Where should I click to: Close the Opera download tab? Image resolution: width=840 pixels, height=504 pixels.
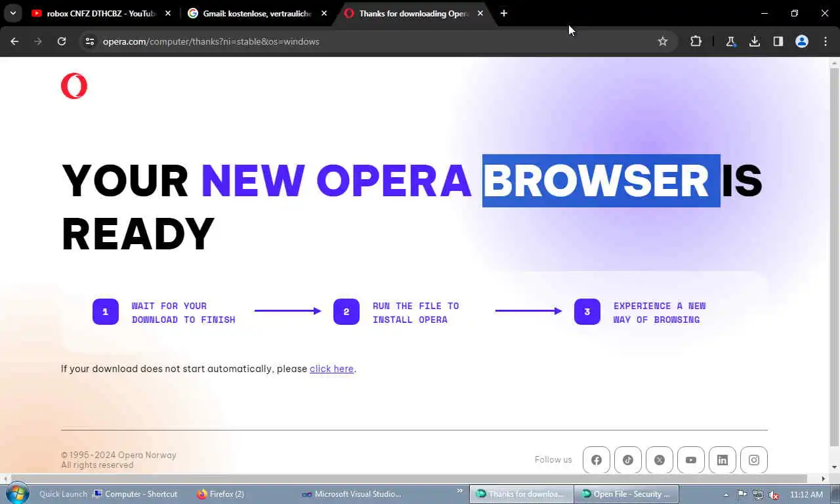480,13
